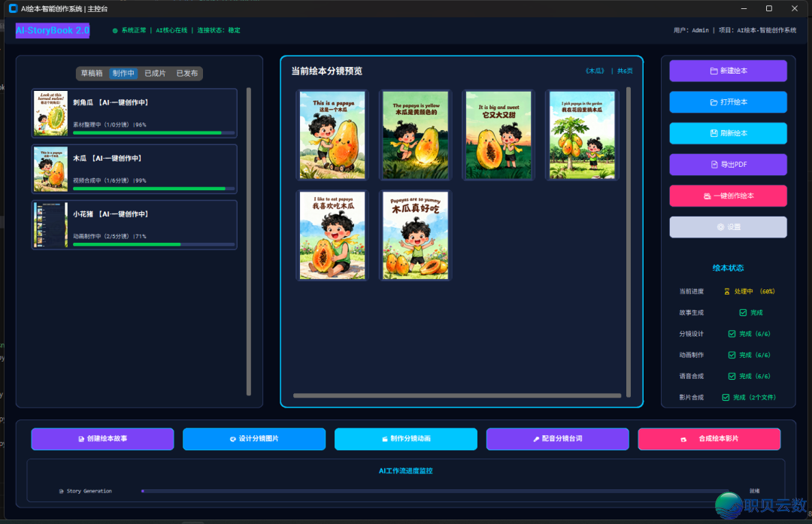812x524 pixels.
Task: Click the microphone icon on 配音分镜台词
Action: [x=536, y=439]
